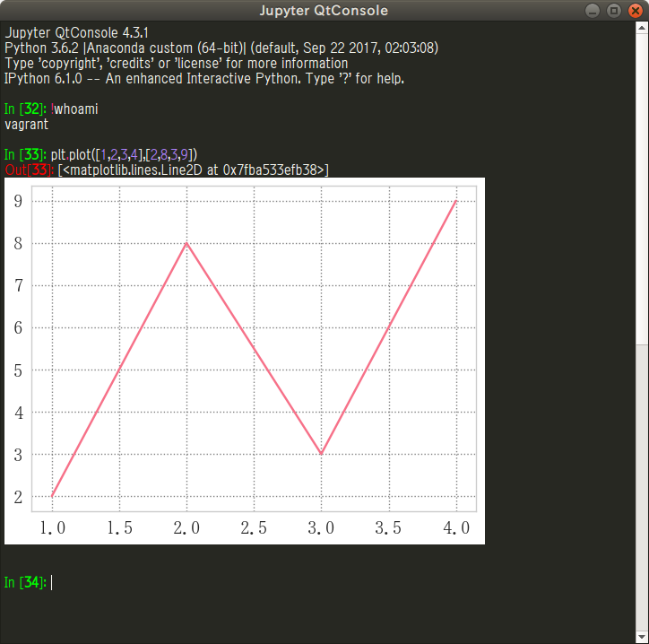This screenshot has width=649, height=644.
Task: Click the line start point at x 1.0
Action: coord(53,496)
